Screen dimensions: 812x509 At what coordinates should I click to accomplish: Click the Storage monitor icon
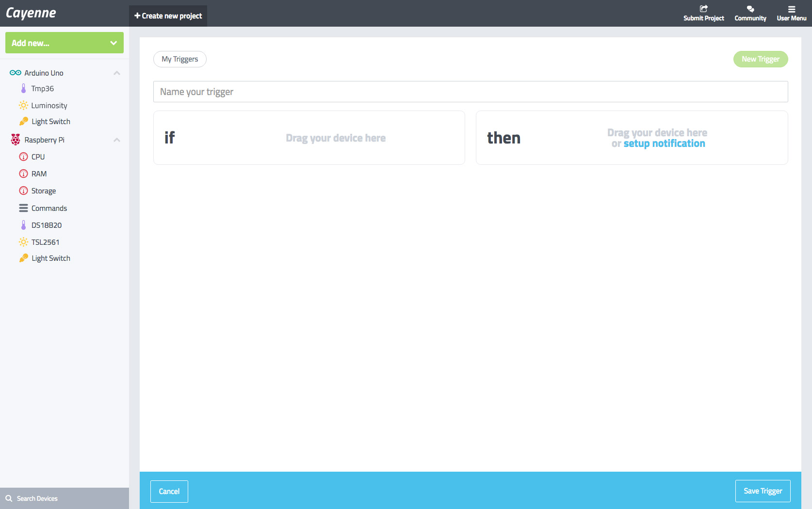coord(23,191)
